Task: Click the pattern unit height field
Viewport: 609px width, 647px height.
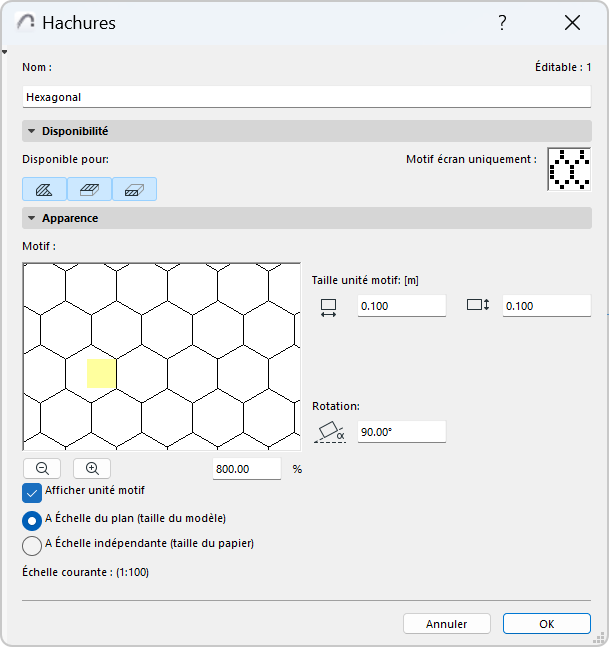Action: click(x=546, y=306)
